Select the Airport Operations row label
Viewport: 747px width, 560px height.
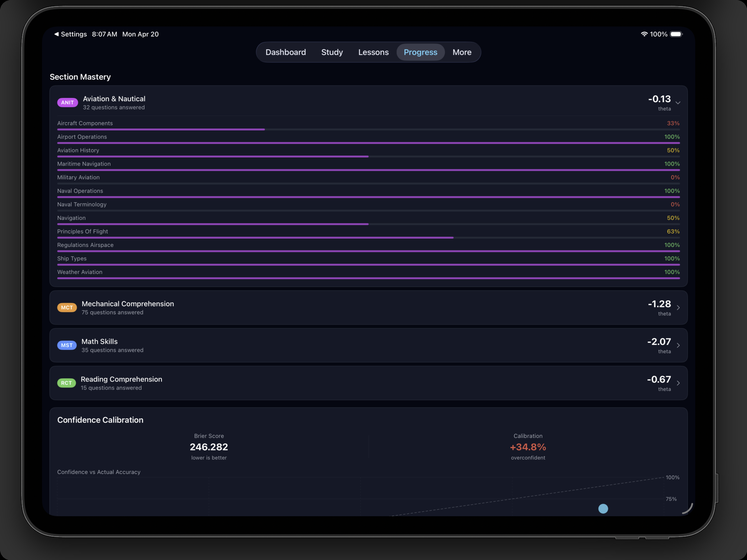[x=82, y=137]
